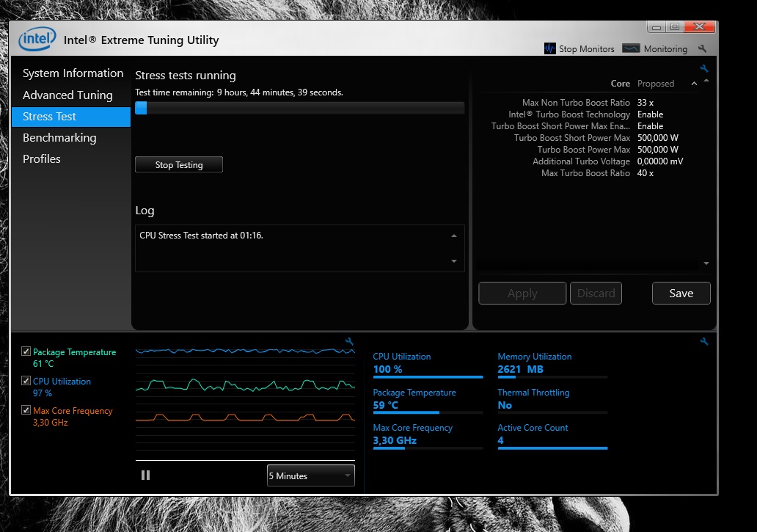Maximize the Extreme Tuning Utility window
757x532 pixels.
point(674,27)
